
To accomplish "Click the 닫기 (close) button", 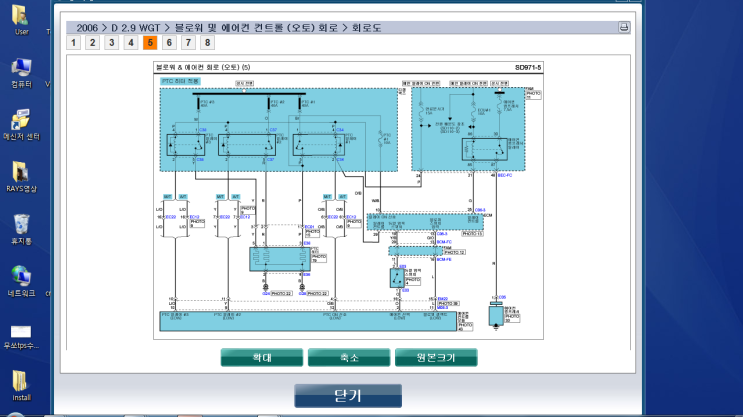I will tap(348, 396).
